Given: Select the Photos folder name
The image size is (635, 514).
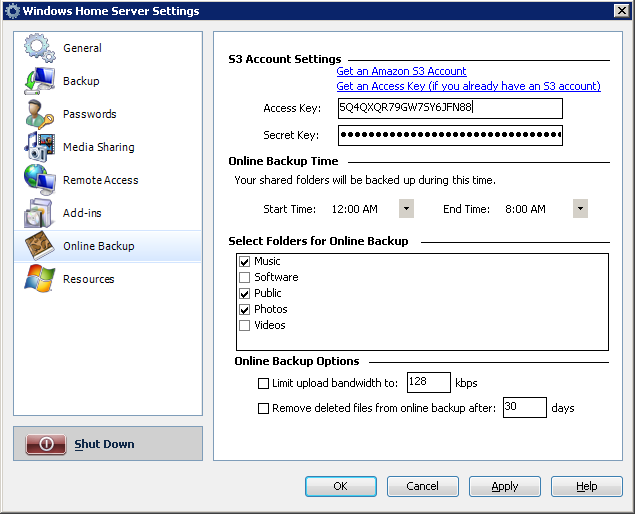Looking at the screenshot, I should pyautogui.click(x=271, y=309).
